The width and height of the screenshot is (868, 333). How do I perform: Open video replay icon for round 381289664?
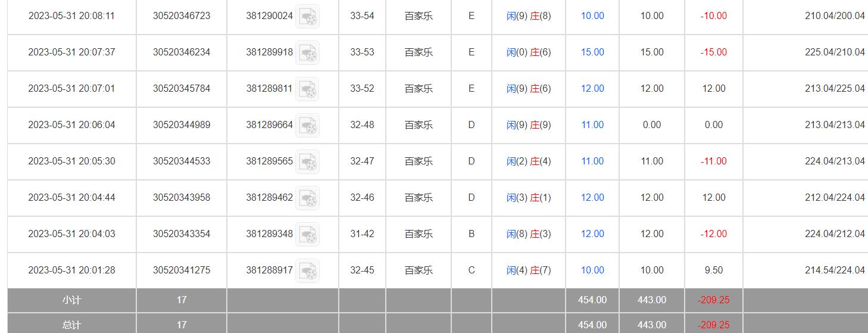[308, 125]
